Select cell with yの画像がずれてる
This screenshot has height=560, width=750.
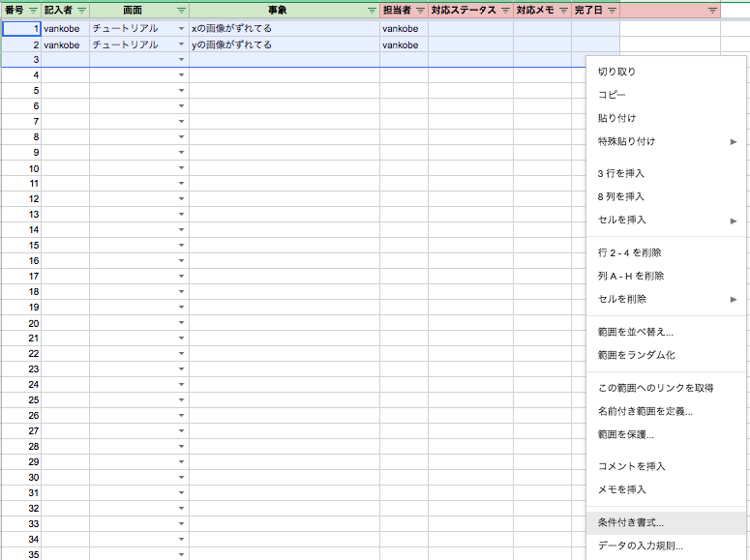285,44
